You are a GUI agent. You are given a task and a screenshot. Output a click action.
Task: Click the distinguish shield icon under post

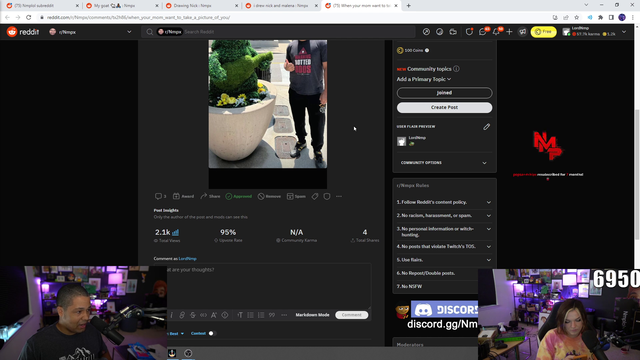(327, 196)
